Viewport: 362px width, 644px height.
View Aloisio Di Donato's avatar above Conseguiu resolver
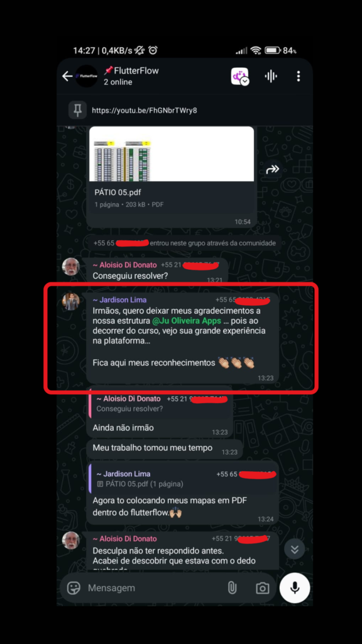pos(70,267)
